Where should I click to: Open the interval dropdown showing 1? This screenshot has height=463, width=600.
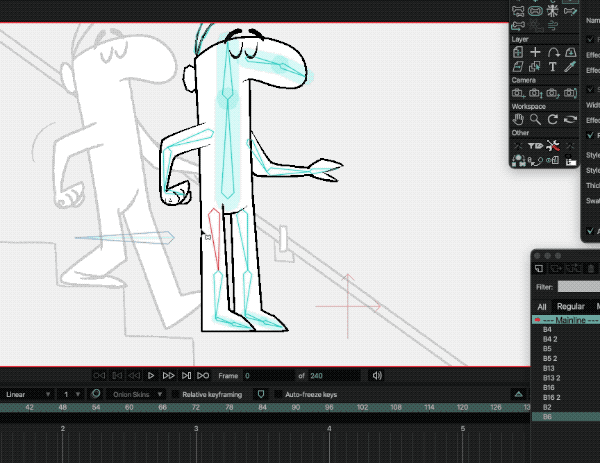69,394
